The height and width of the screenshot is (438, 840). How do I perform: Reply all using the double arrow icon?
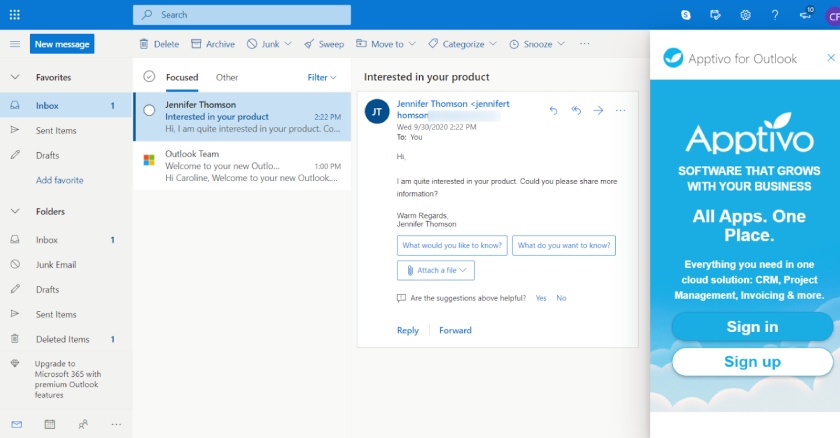pyautogui.click(x=576, y=110)
